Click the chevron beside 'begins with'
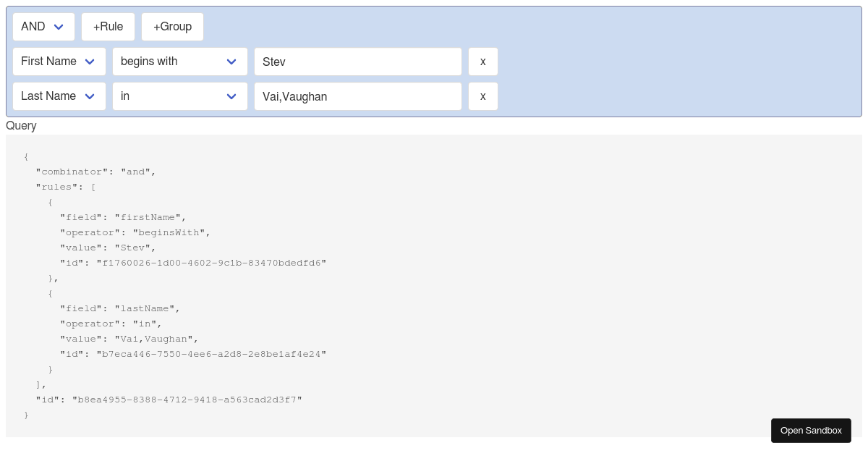The image size is (868, 456). (231, 62)
